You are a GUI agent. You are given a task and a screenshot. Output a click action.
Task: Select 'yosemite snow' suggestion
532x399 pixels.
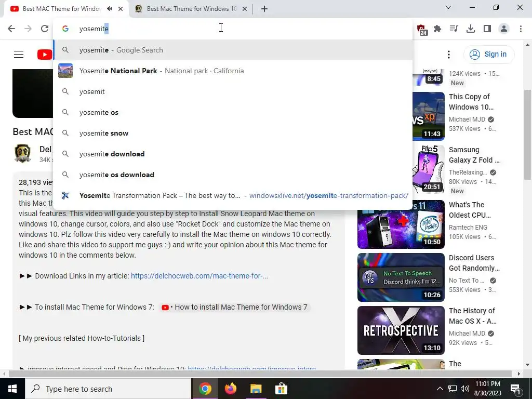click(233, 133)
